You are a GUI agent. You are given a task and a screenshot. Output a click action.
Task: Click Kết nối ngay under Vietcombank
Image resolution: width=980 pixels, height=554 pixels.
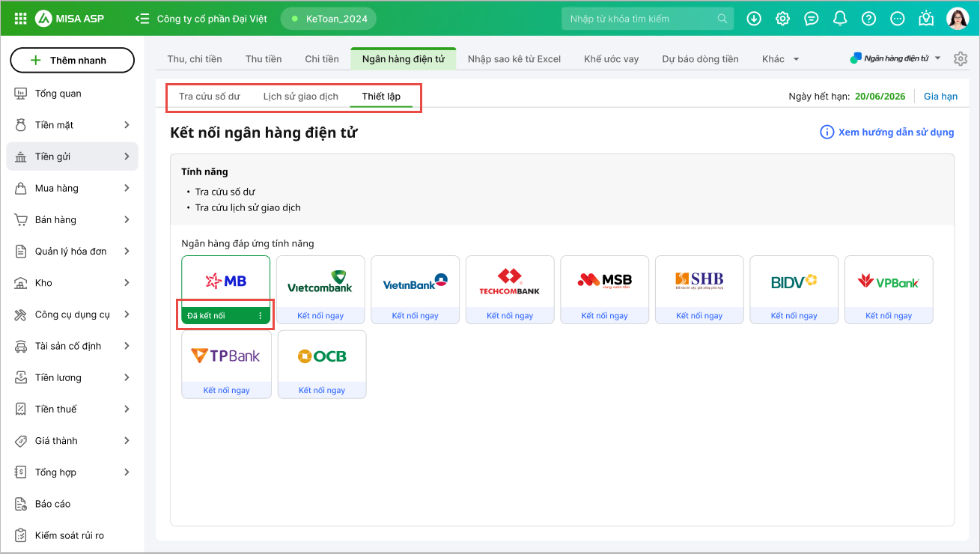320,316
